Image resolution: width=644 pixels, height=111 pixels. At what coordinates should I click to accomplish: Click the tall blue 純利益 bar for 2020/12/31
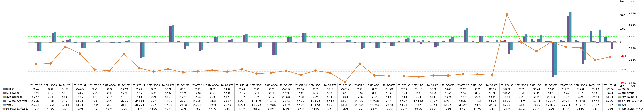point(591,37)
